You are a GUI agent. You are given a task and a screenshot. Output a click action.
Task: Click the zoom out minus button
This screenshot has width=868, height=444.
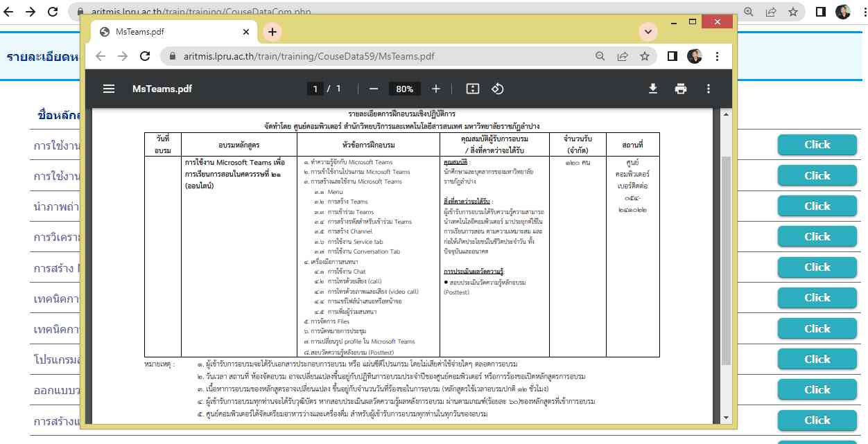374,89
